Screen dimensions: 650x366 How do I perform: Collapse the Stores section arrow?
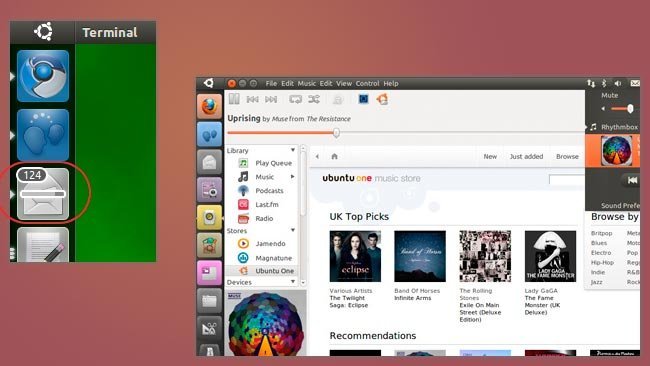tap(293, 230)
